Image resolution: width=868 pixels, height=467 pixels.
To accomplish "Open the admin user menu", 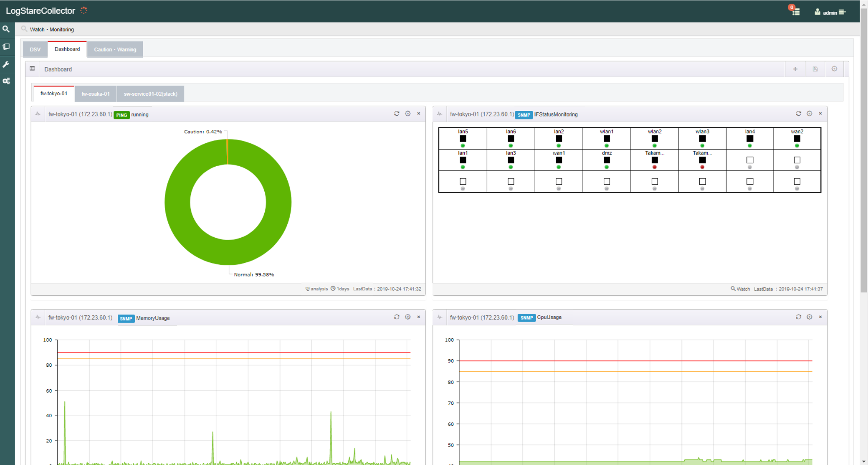I will (x=830, y=12).
